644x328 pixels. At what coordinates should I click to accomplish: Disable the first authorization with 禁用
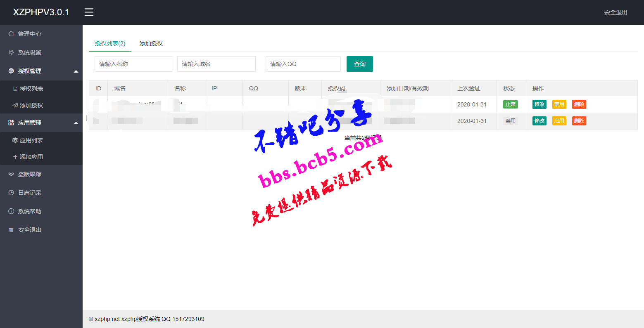[x=559, y=104]
